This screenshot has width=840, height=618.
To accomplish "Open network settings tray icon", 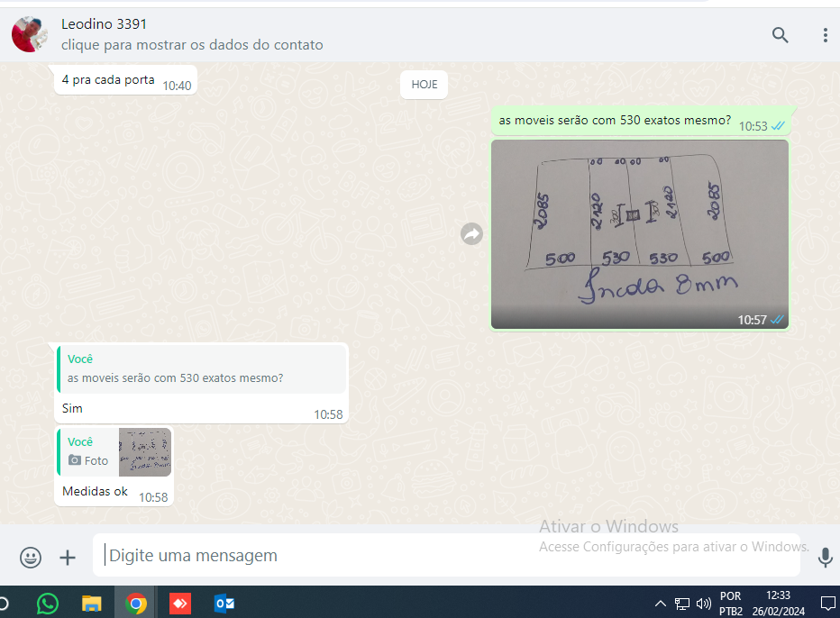I will pos(682,604).
